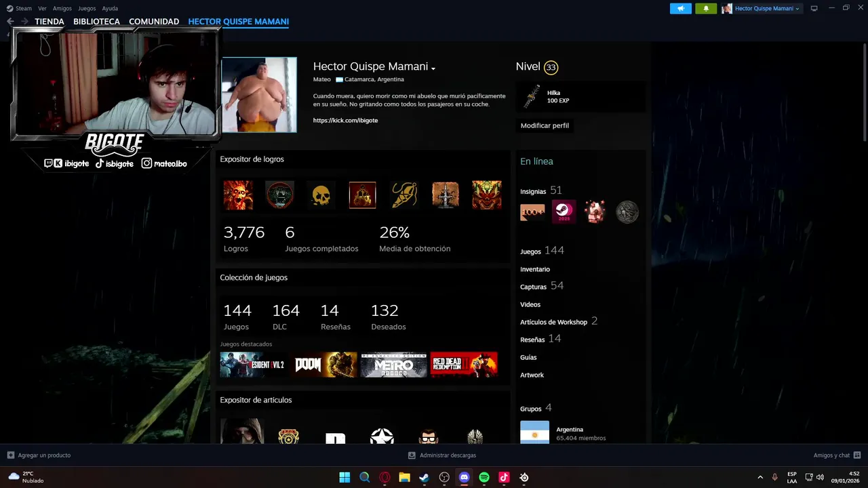Image resolution: width=868 pixels, height=488 pixels.
Task: Expand the profile name dropdown arrow
Action: pyautogui.click(x=433, y=68)
